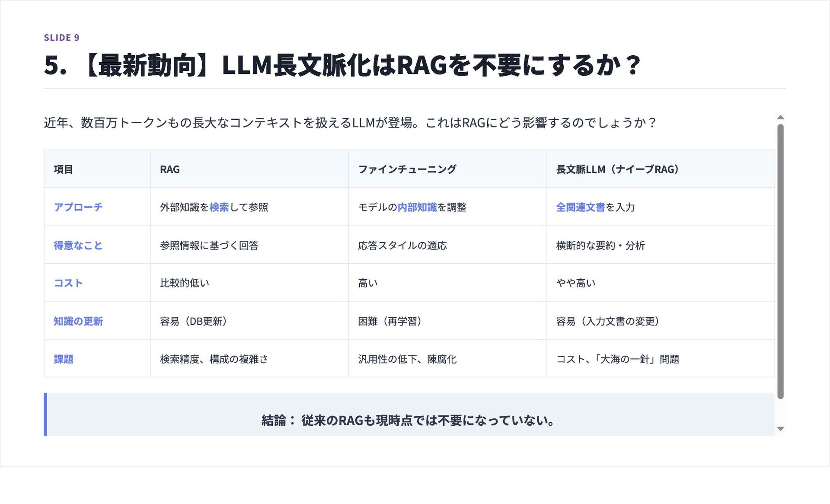Click the highlighted 検索 keyword
The height and width of the screenshot is (504, 830).
coord(219,207)
